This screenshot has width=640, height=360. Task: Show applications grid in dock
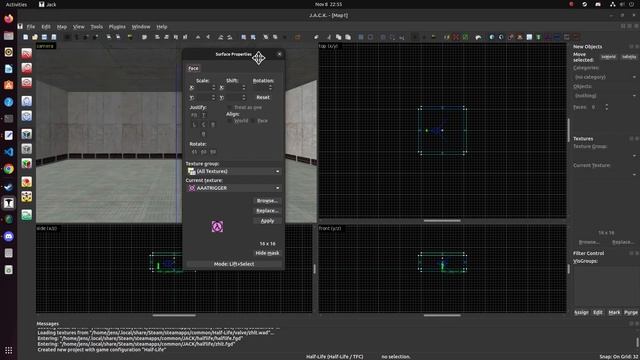pyautogui.click(x=9, y=350)
